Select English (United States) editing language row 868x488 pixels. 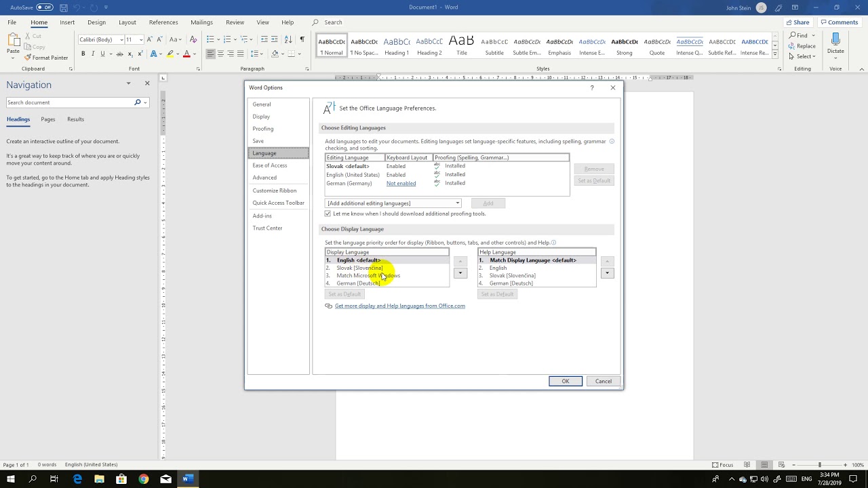pos(447,175)
